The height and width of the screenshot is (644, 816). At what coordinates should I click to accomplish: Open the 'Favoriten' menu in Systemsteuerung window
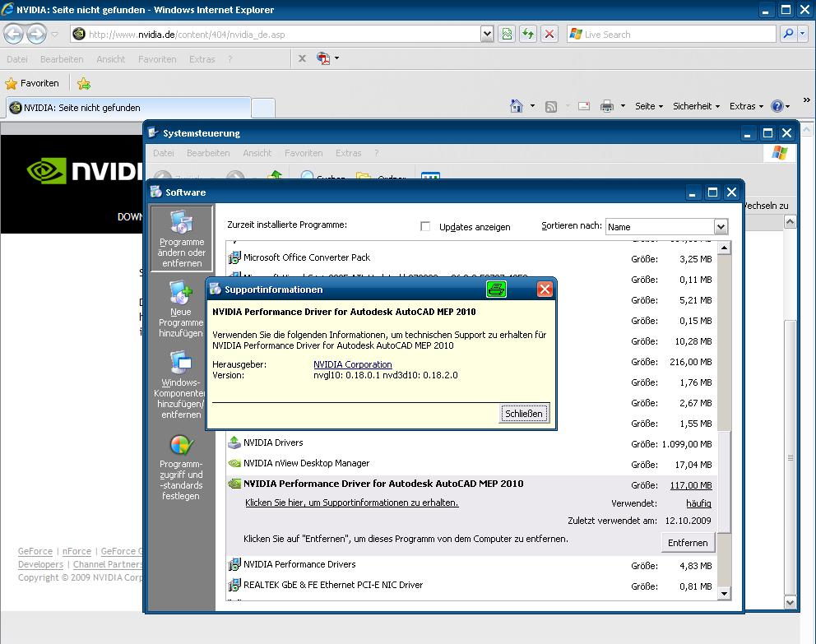[x=304, y=153]
